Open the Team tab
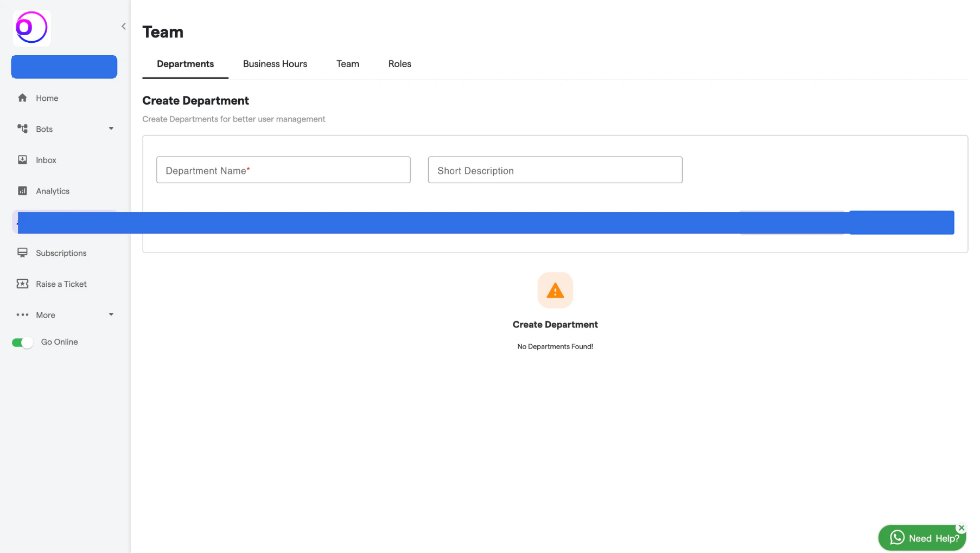 (348, 64)
